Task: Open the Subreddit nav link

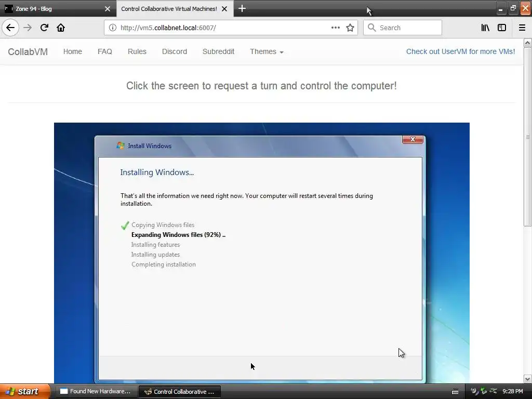Action: (219, 51)
